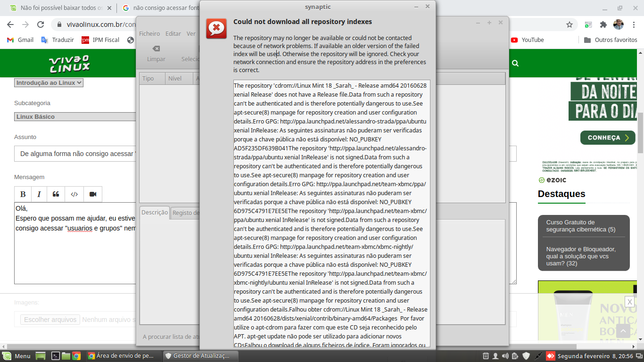The image size is (644, 362).
Task: Click the volume speaker tray icon
Action: click(505, 356)
